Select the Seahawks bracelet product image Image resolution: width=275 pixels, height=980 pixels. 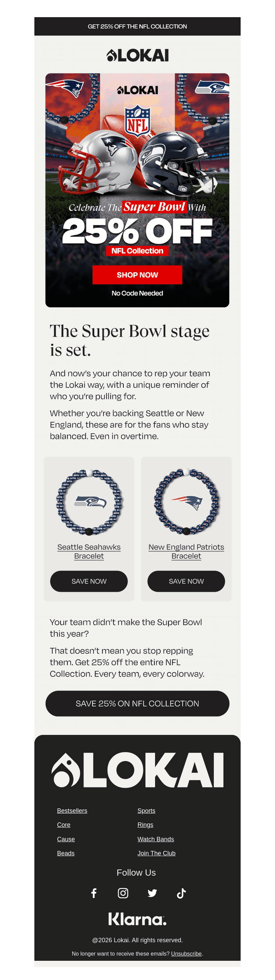point(89,502)
